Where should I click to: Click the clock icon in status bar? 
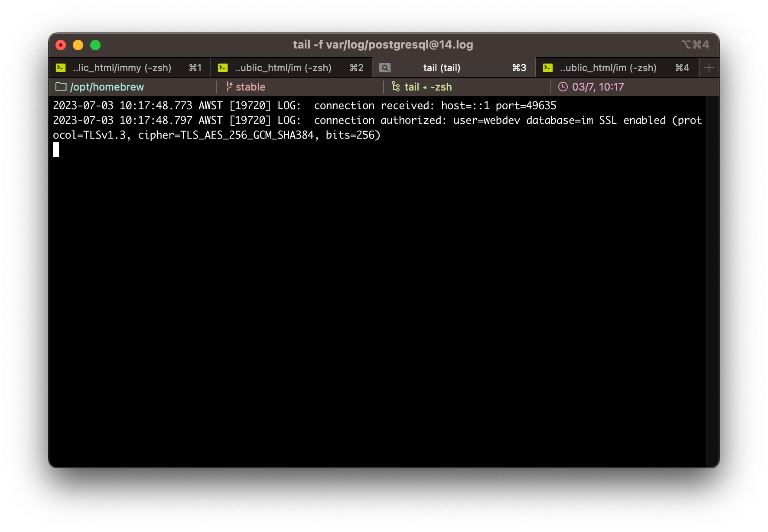pos(563,87)
